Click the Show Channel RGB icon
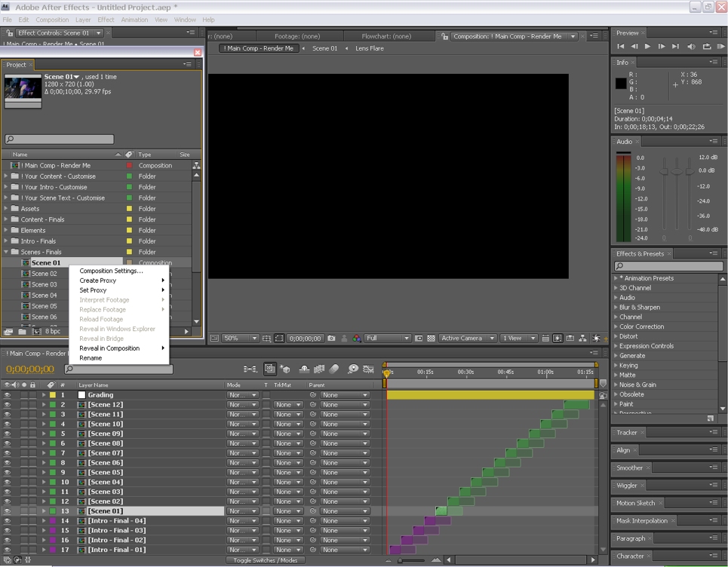 pyautogui.click(x=357, y=339)
